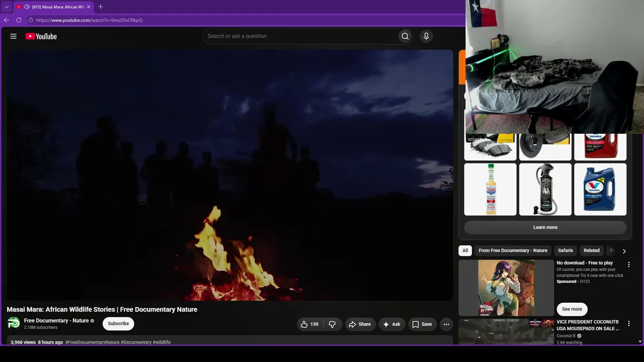Screen dimensions: 644x362
Task: Open the sponsored anime game ad thumbnail
Action: pos(506,288)
